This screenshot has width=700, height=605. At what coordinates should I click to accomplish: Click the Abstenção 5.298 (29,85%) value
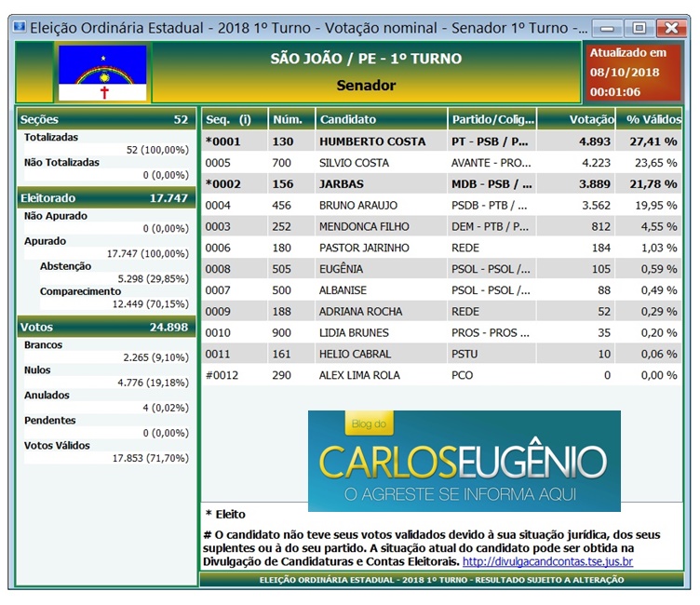[x=153, y=278]
